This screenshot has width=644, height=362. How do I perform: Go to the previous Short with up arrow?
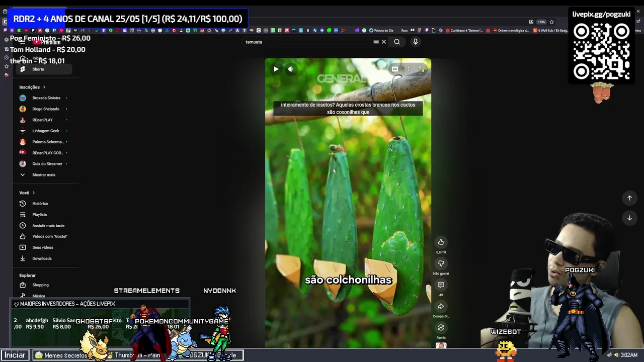(629, 198)
